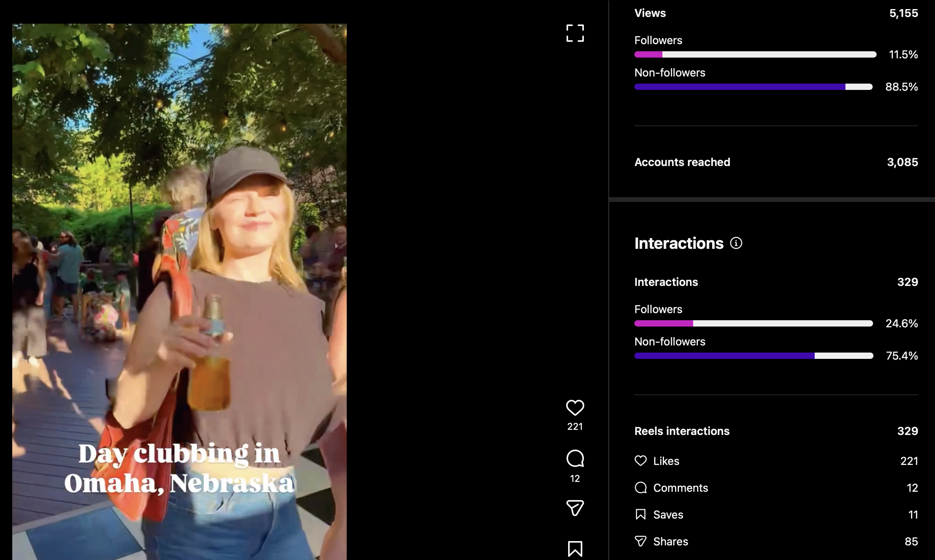Viewport: 935px width, 560px height.
Task: Share the reel with paper plane icon
Action: (x=575, y=508)
